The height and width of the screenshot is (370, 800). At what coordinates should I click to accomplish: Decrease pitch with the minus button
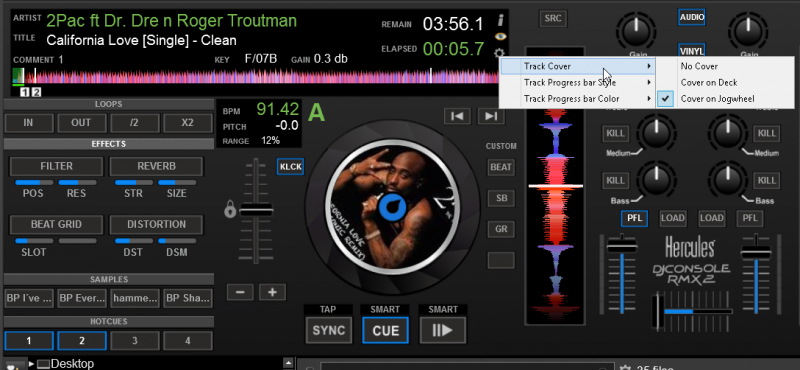pyautogui.click(x=240, y=292)
